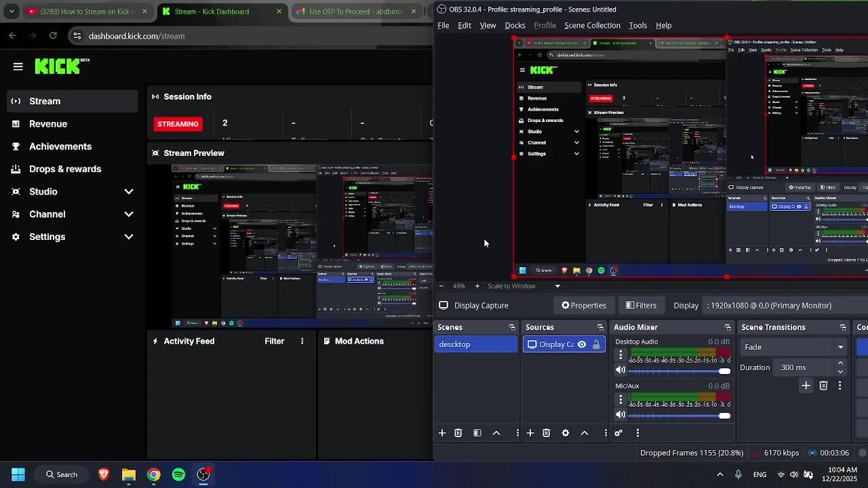Select the descktop scene

[476, 344]
